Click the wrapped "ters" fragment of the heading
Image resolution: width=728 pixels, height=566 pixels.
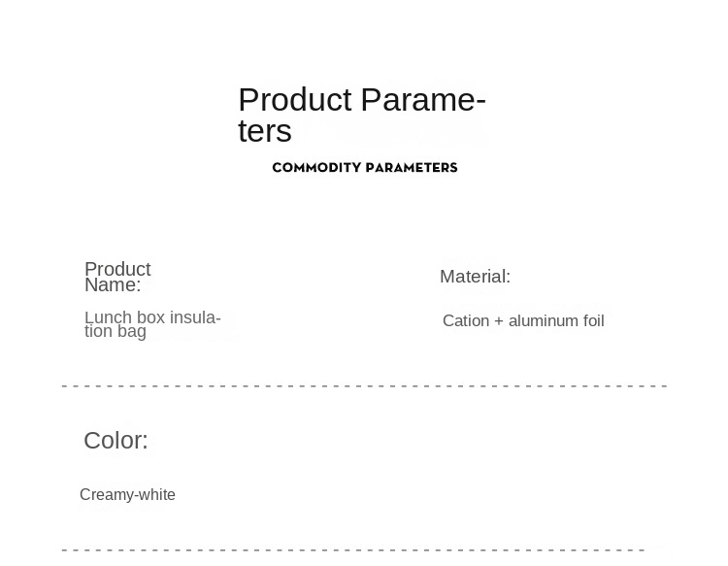pos(264,131)
